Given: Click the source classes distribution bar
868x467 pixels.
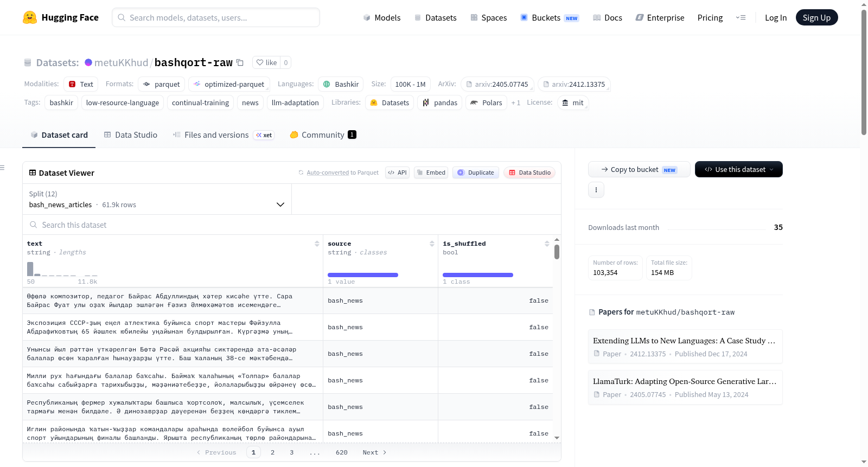Looking at the screenshot, I should pos(363,275).
